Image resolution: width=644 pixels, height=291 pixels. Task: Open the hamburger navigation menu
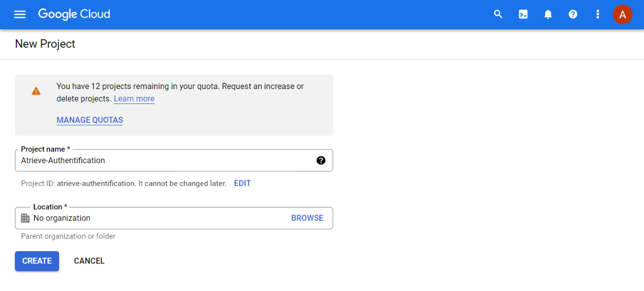click(20, 14)
